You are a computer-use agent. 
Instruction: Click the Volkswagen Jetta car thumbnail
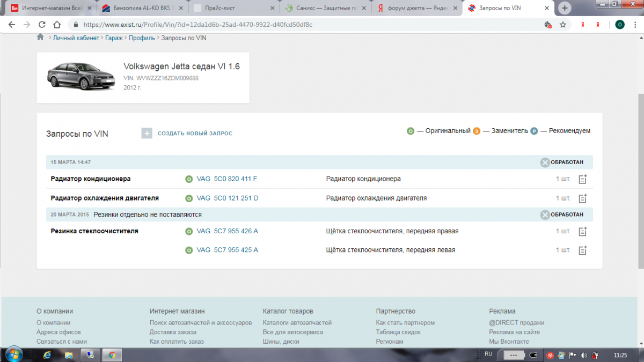[80, 75]
